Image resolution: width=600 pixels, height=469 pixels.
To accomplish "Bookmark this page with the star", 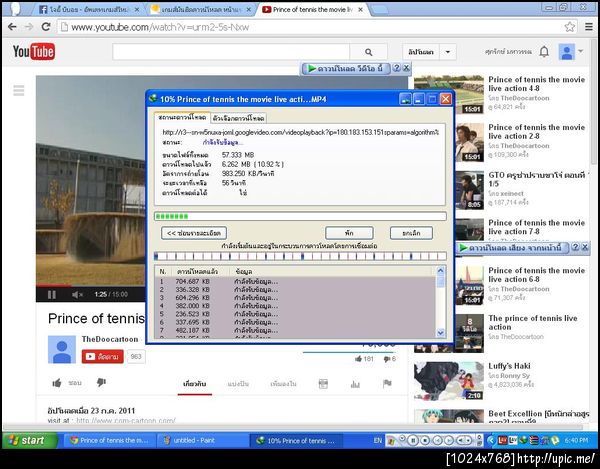I will point(569,27).
